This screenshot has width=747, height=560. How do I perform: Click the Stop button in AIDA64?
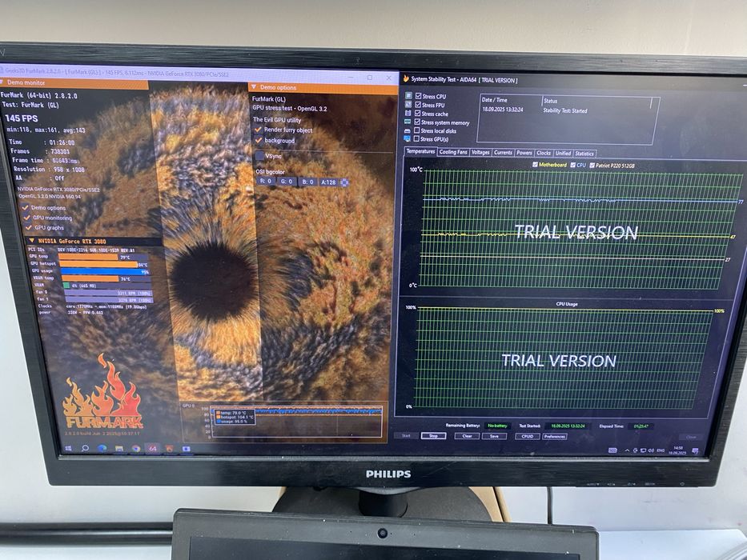pos(433,436)
